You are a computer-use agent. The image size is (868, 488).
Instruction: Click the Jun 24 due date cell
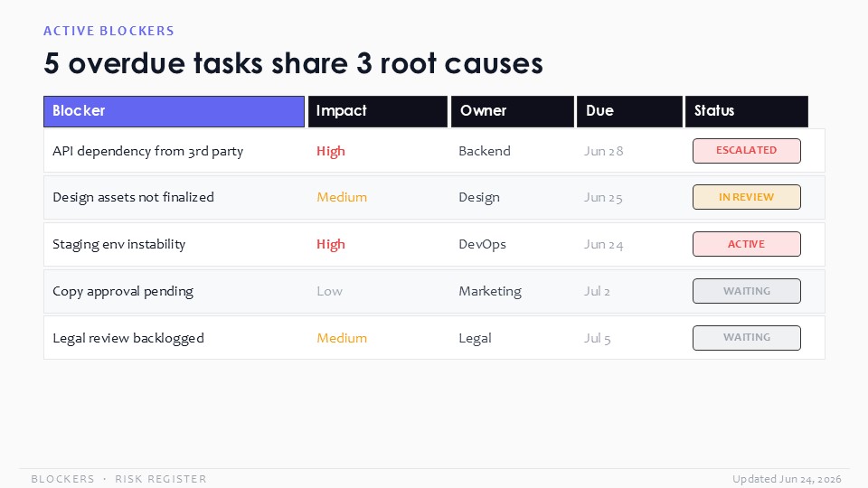tap(603, 245)
